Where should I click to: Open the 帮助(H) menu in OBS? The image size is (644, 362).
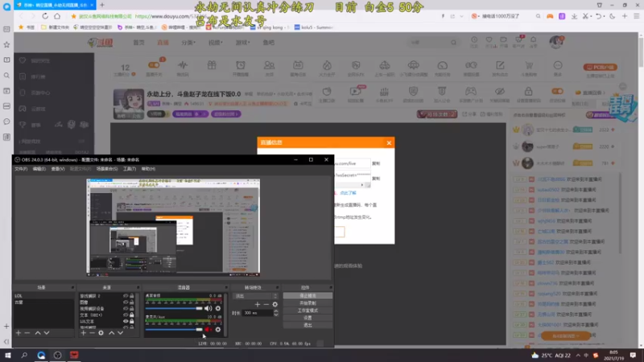click(148, 169)
